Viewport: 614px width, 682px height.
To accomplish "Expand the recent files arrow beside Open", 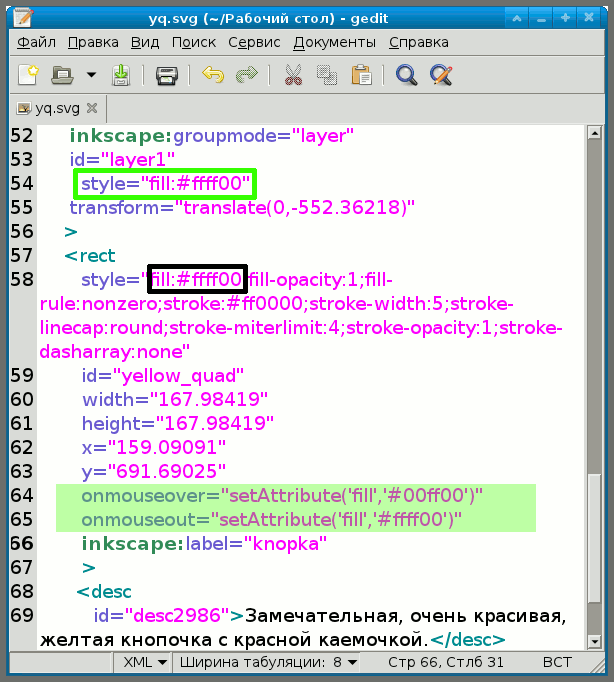I will pos(91,75).
